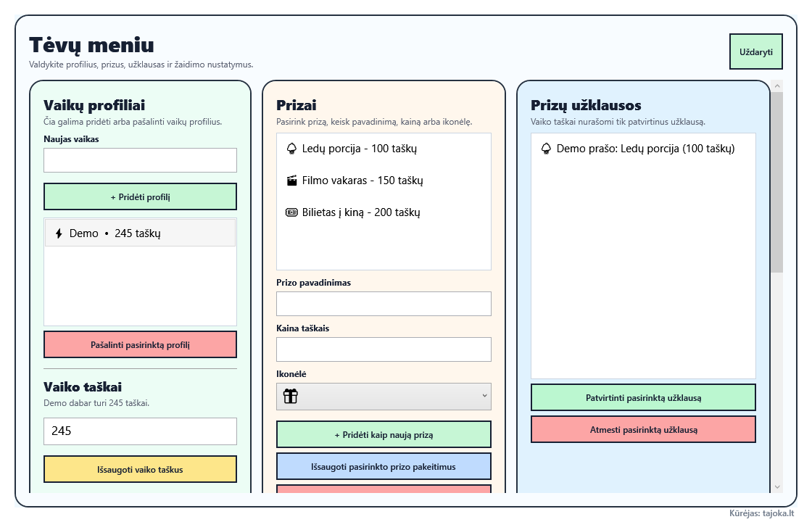This screenshot has height=522, width=812.
Task: Click the ticket icon of Bilietas į kiną
Action: (x=291, y=212)
